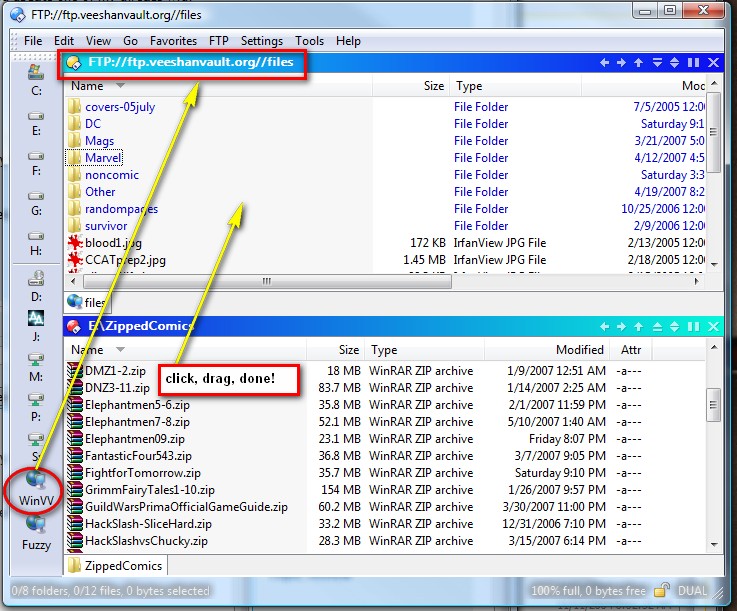This screenshot has width=737, height=611.
Task: Open the Help menu
Action: (x=348, y=41)
